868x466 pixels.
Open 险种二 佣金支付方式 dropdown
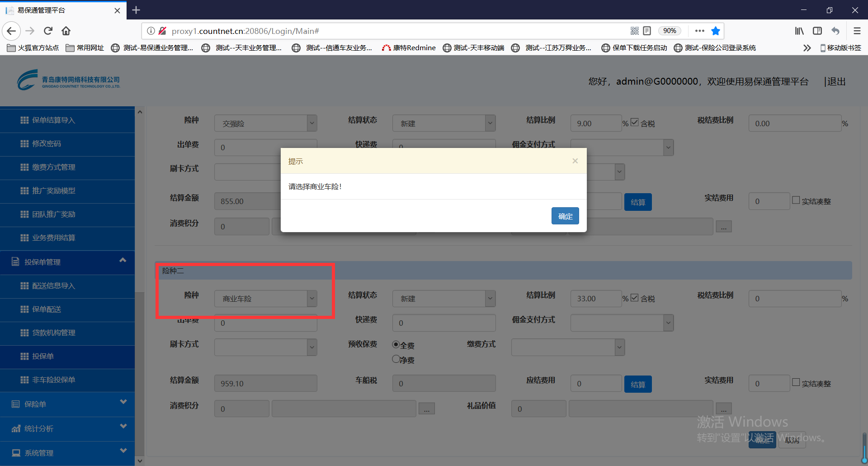click(x=622, y=323)
